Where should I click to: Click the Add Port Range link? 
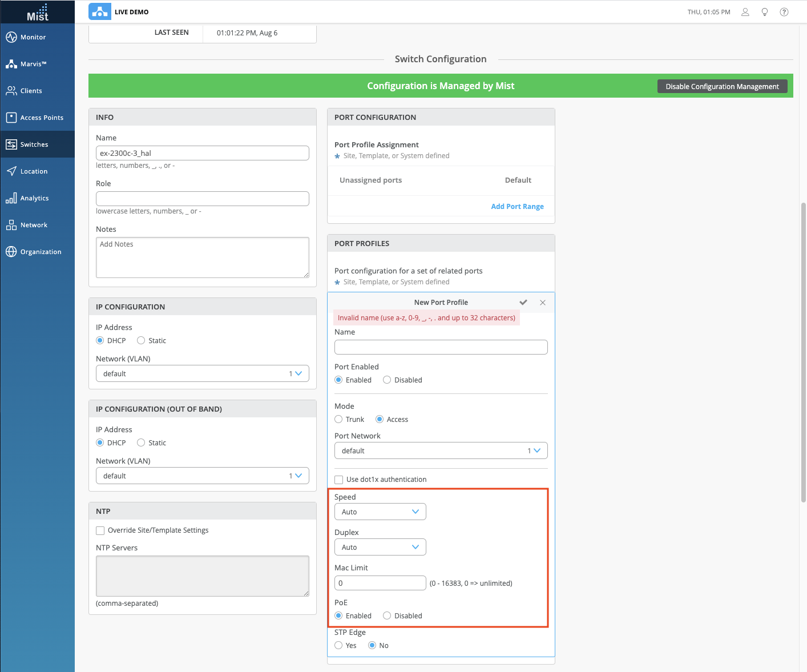point(517,207)
